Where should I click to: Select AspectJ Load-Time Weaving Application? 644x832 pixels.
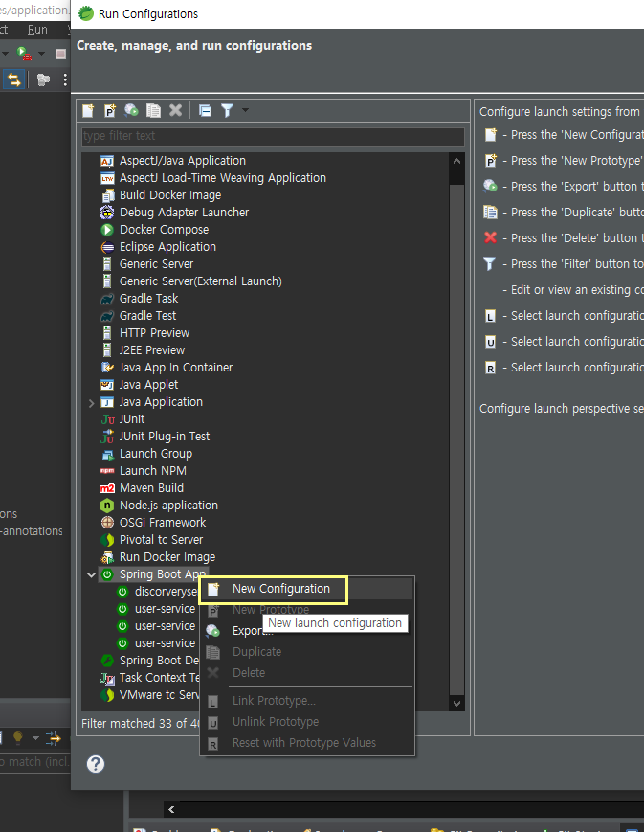point(223,178)
